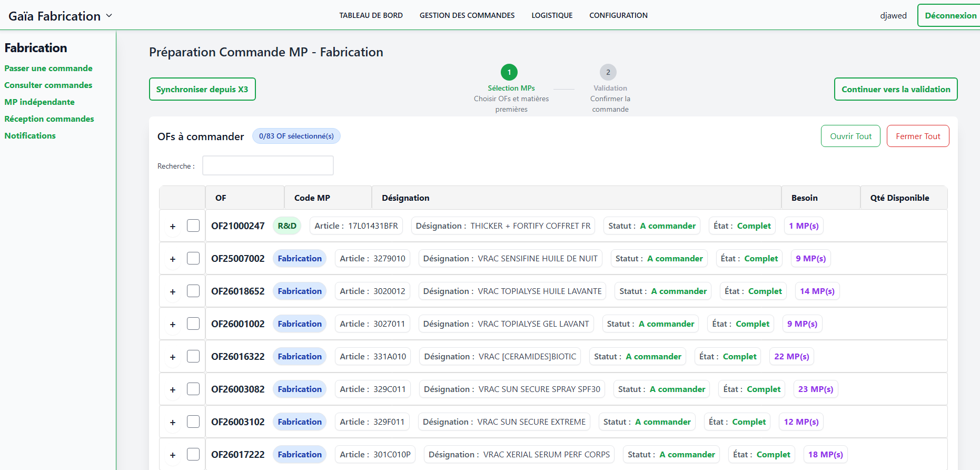The height and width of the screenshot is (470, 980).
Task: Click Article 17L01431BFR tag
Action: click(356, 226)
